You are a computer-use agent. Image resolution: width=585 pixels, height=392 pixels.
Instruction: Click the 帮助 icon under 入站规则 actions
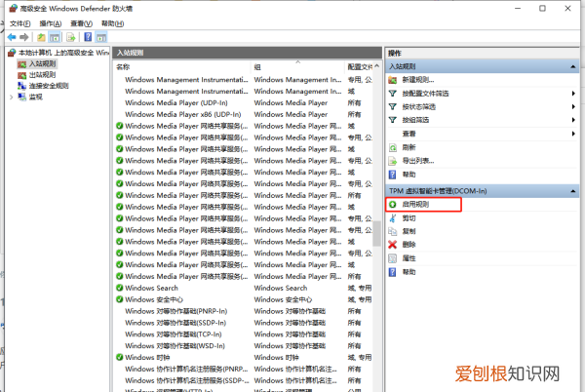coord(393,175)
